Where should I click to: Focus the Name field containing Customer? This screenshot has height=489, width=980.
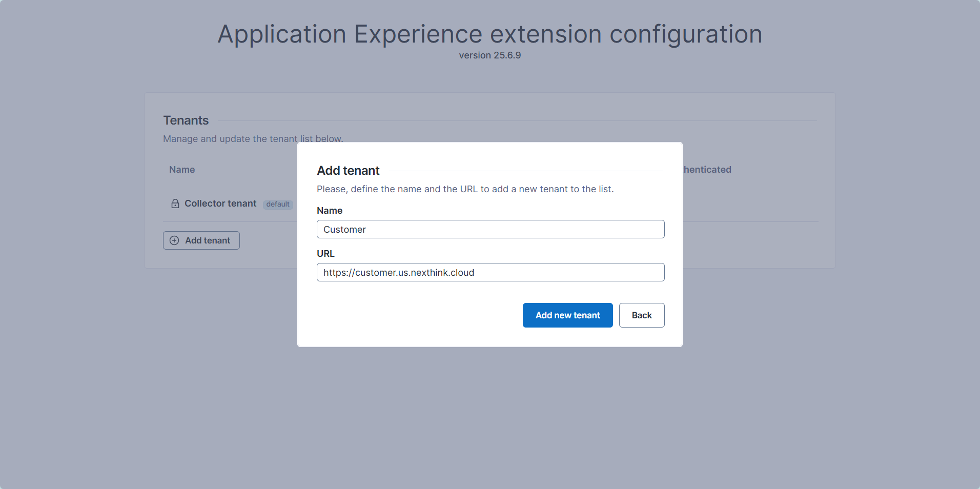(490, 229)
